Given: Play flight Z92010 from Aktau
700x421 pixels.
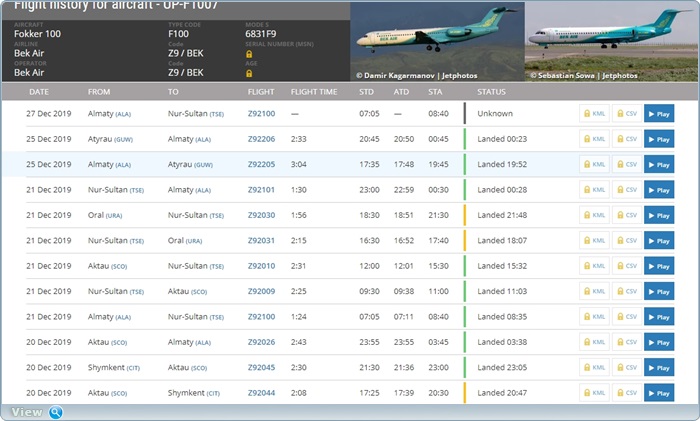Looking at the screenshot, I should click(659, 266).
